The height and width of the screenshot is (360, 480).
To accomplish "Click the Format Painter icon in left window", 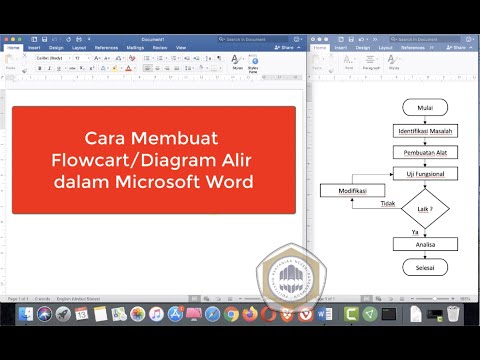I will tap(25, 70).
